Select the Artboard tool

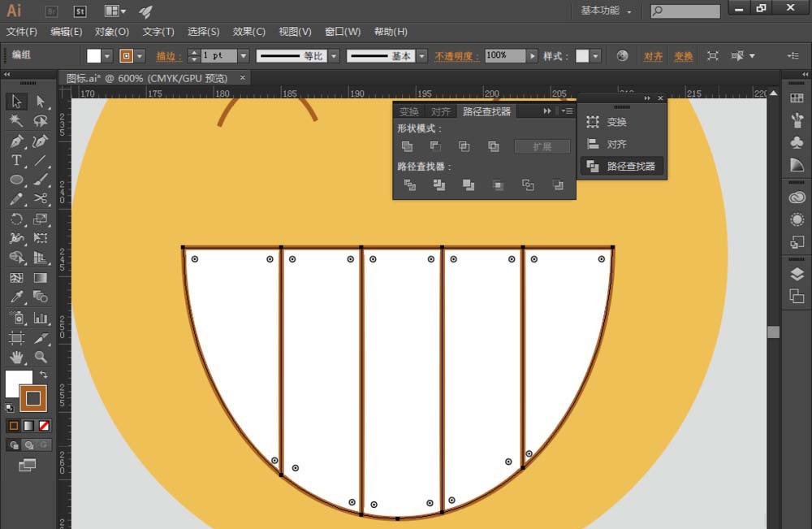tap(16, 338)
